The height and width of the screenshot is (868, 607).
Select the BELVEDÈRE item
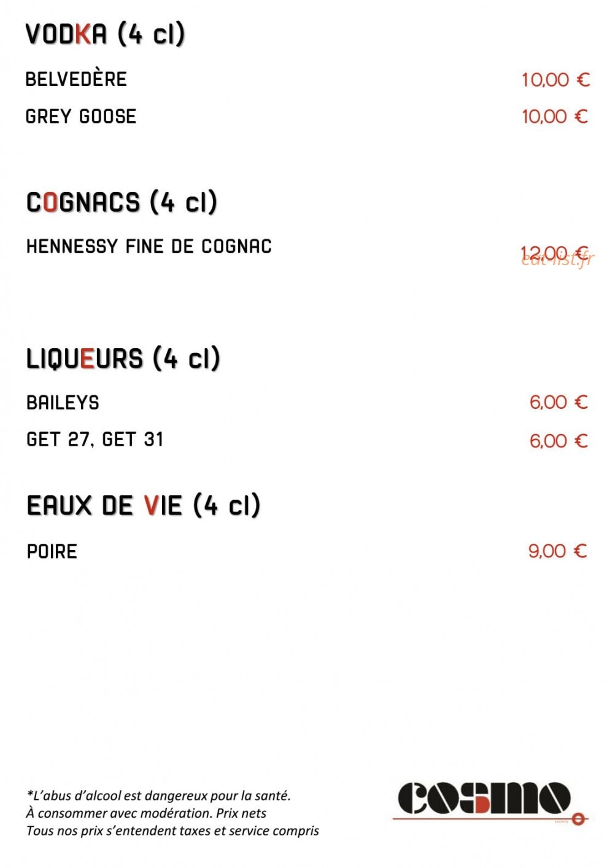[76, 79]
